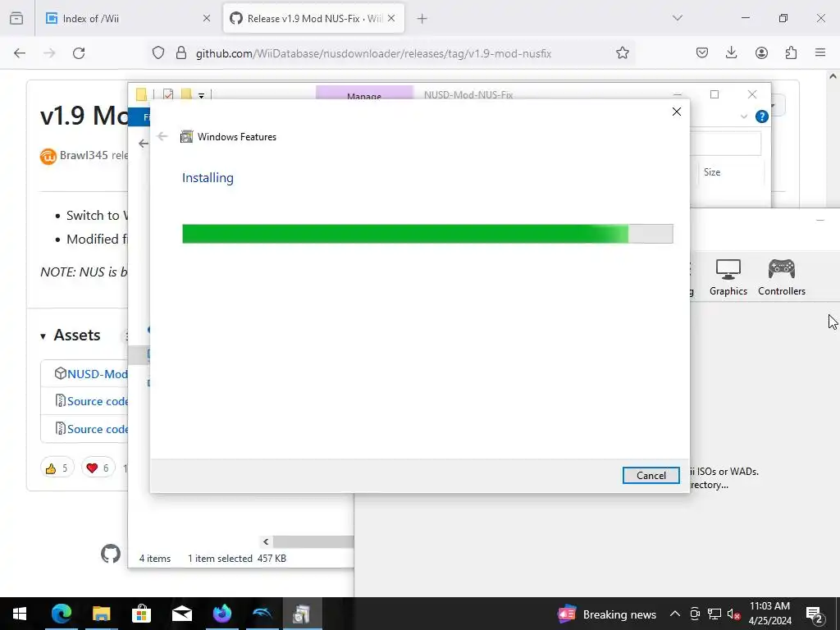Viewport: 840px width, 630px height.
Task: Open Brawl345 user profile link
Action: click(x=84, y=155)
